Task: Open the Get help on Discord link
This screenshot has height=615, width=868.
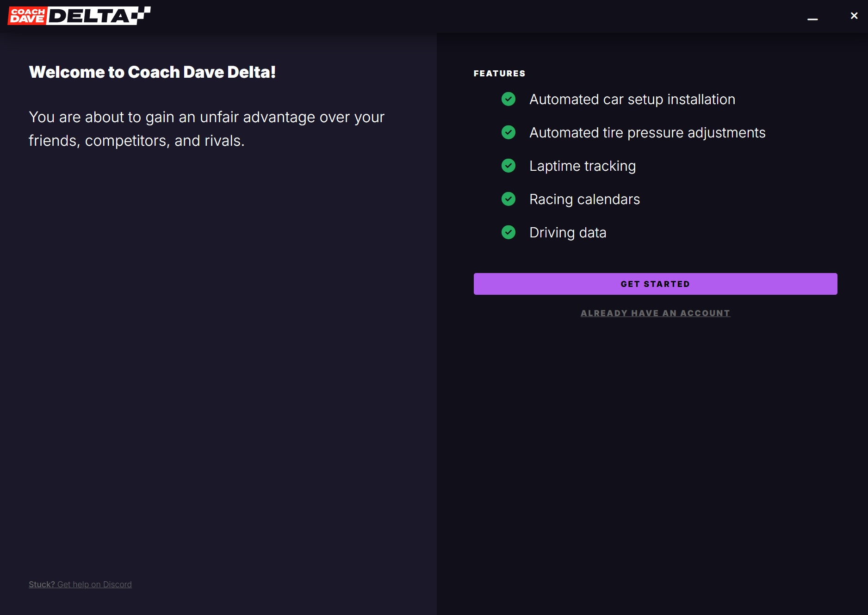Action: [x=94, y=584]
